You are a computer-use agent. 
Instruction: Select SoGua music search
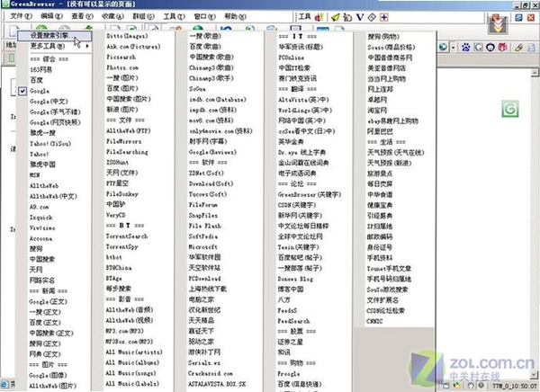[x=197, y=88]
